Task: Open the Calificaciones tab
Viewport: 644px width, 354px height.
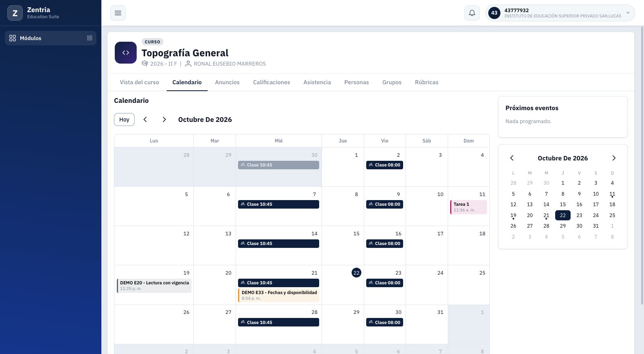Action: coord(272,82)
